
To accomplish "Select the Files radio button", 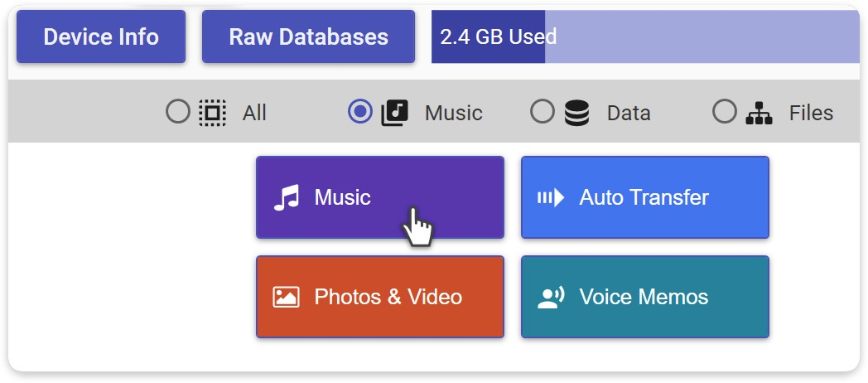I will (x=724, y=112).
